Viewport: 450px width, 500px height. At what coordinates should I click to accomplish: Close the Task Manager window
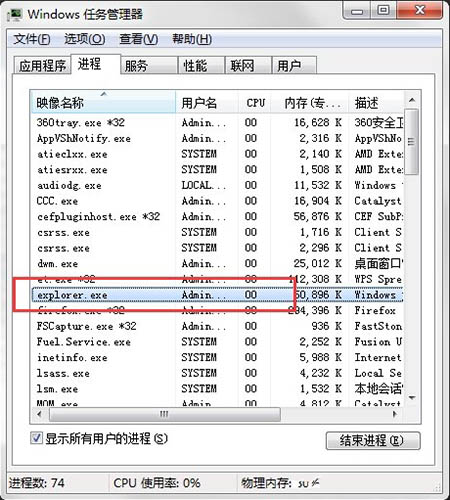[420, 11]
